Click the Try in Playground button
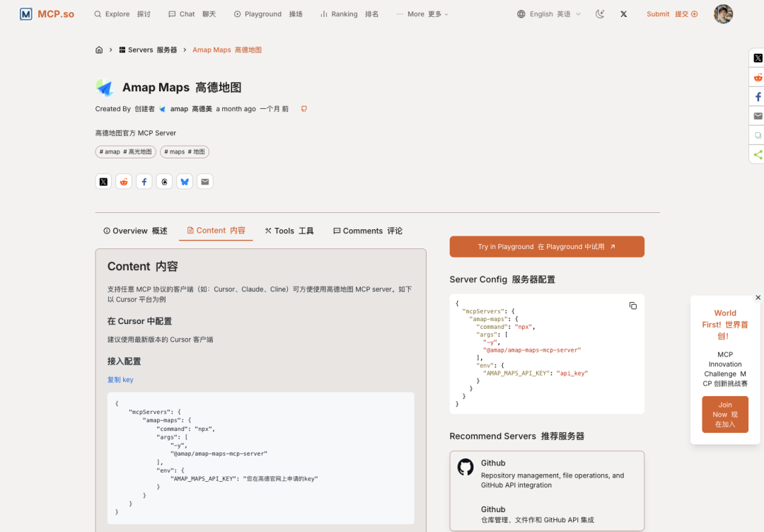Screen dimensions: 764x532 (546, 246)
